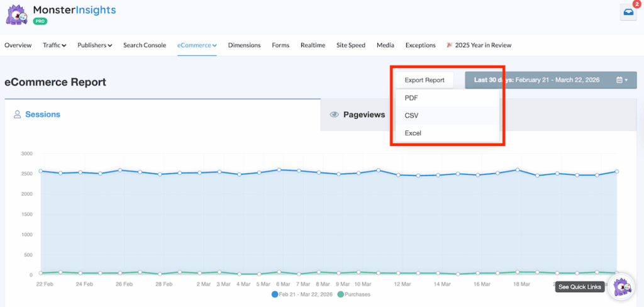Expand the eCommerce navigation dropdown
The width and height of the screenshot is (644, 307).
tap(197, 45)
